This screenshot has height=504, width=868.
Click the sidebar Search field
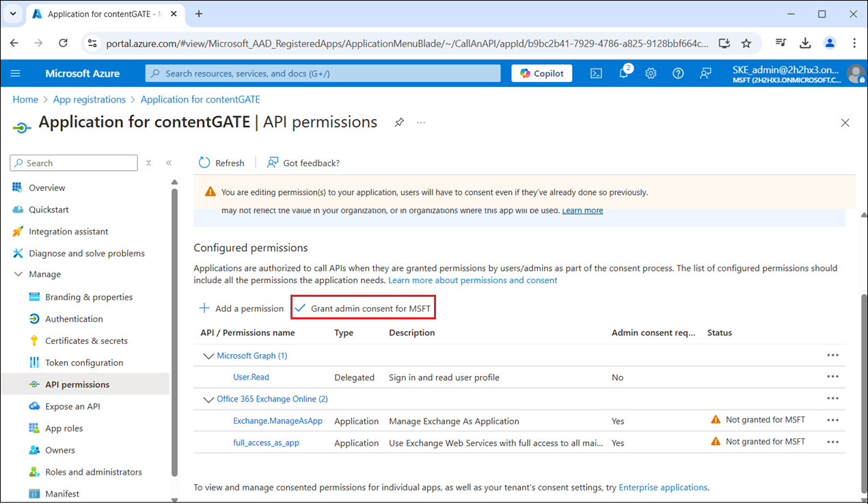[x=74, y=163]
